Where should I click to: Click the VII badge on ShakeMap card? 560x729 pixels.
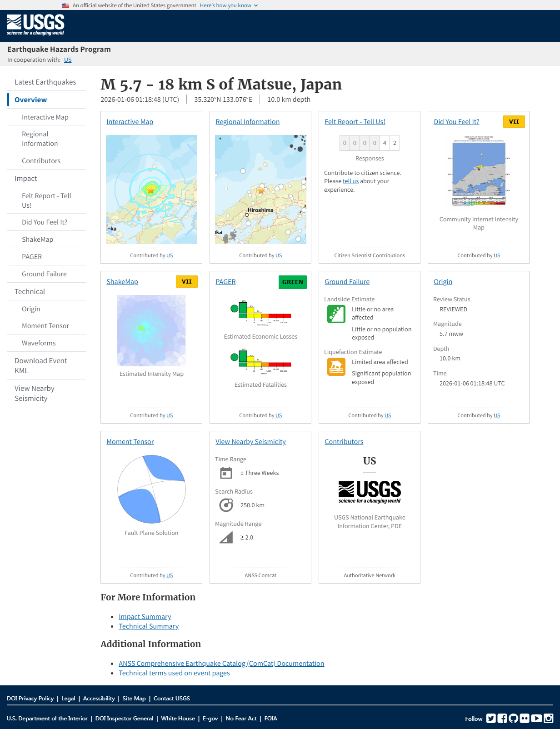coord(187,282)
